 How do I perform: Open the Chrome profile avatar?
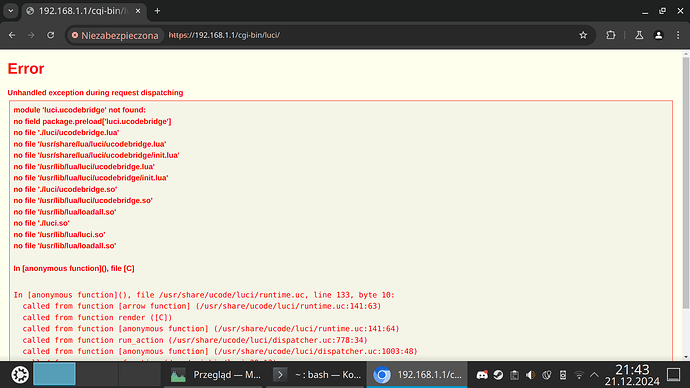pyautogui.click(x=658, y=35)
